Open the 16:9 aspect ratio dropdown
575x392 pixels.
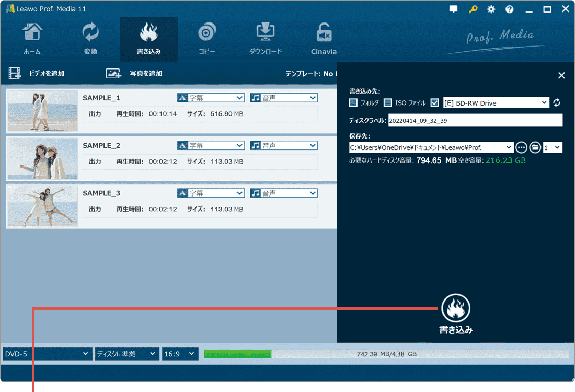180,354
